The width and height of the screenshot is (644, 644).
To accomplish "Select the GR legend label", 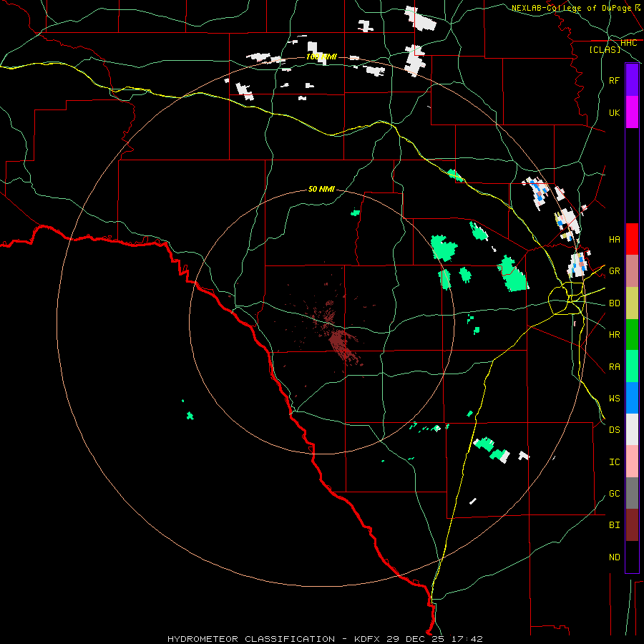I will click(x=615, y=271).
